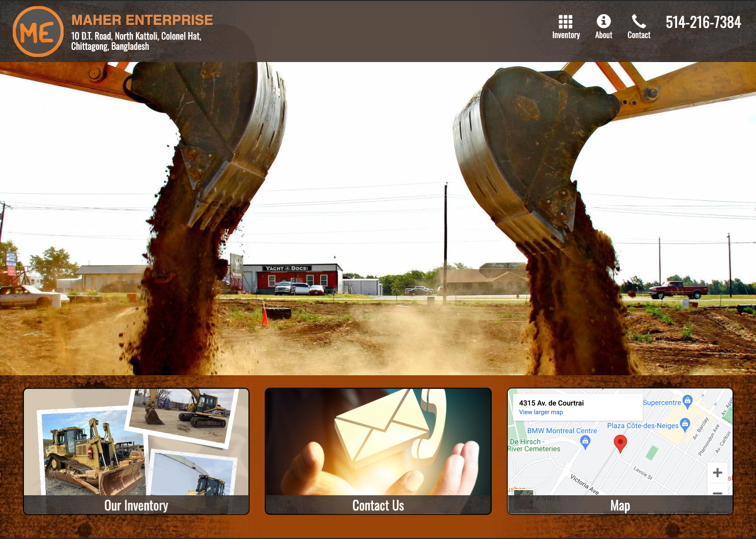This screenshot has height=539, width=756.
Task: Select the About menu label
Action: tap(603, 35)
